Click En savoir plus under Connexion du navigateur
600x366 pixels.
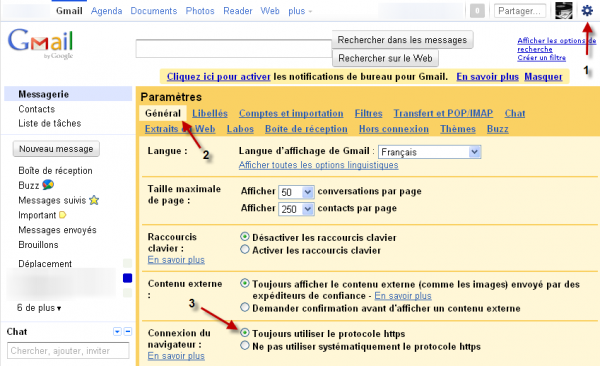(x=176, y=356)
